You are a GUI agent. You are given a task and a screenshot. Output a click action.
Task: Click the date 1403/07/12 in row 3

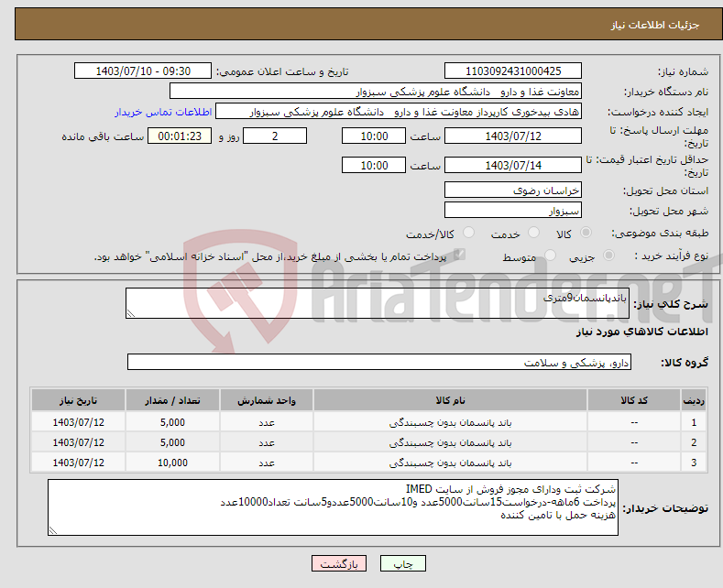[x=79, y=463]
